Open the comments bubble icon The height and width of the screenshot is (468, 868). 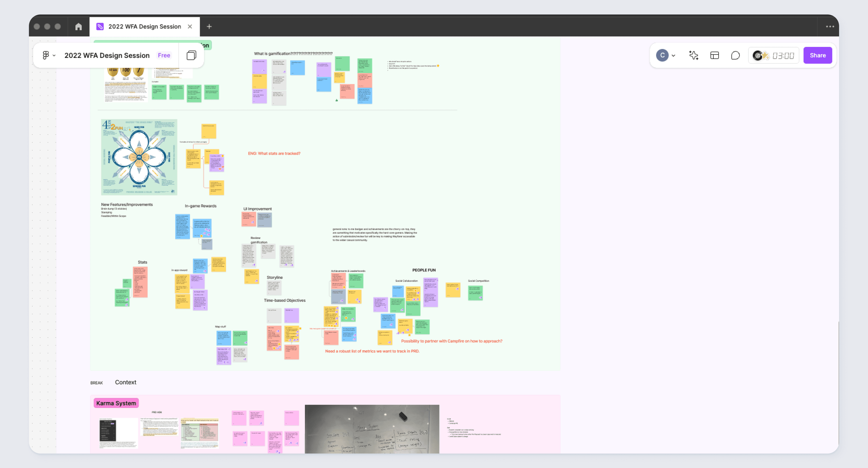[x=735, y=55]
